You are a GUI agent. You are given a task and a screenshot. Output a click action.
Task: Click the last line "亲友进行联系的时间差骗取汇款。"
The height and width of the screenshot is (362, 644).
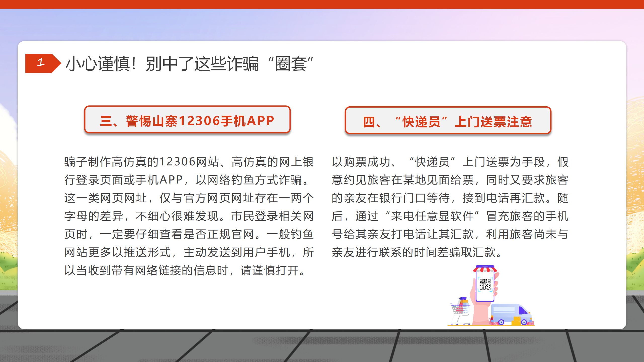[x=416, y=252]
